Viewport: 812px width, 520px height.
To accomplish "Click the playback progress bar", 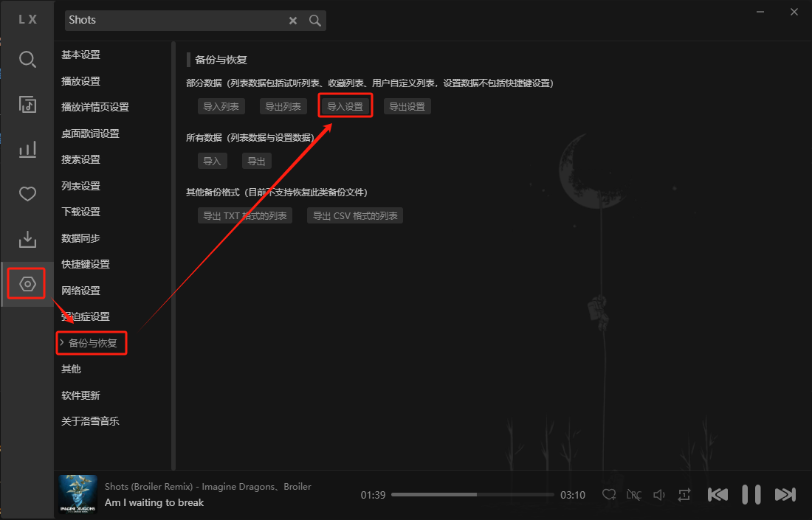I will click(x=472, y=495).
